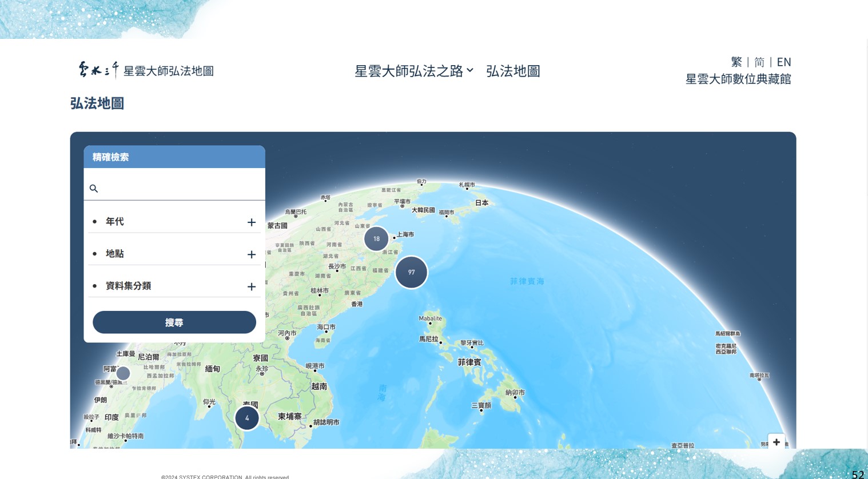Click the 胡志明市 label on the map

tap(327, 422)
